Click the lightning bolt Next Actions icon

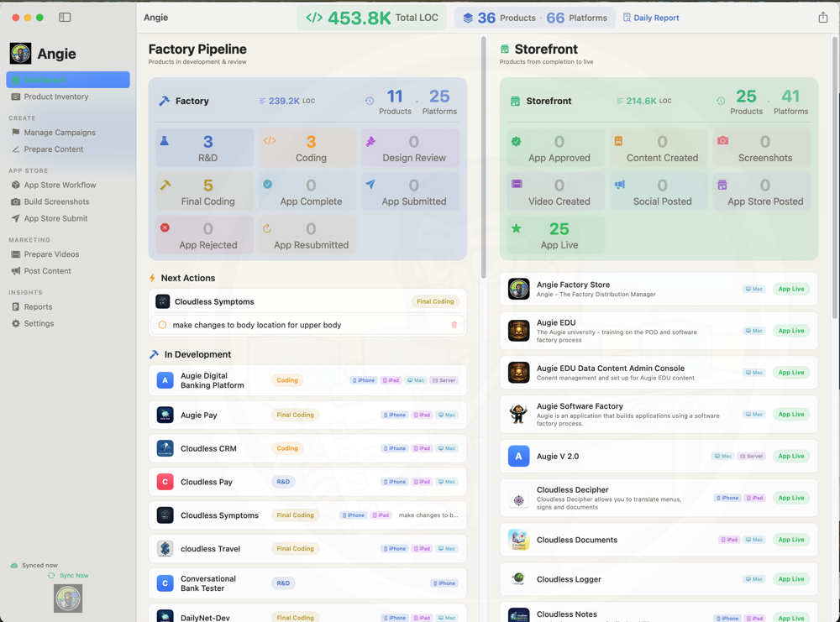point(153,278)
